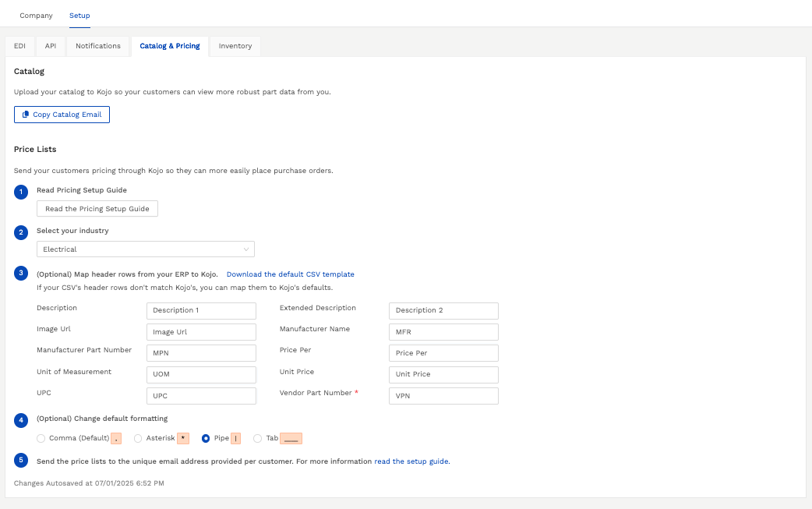
Task: Switch to the Setup top tab
Action: [x=79, y=16]
